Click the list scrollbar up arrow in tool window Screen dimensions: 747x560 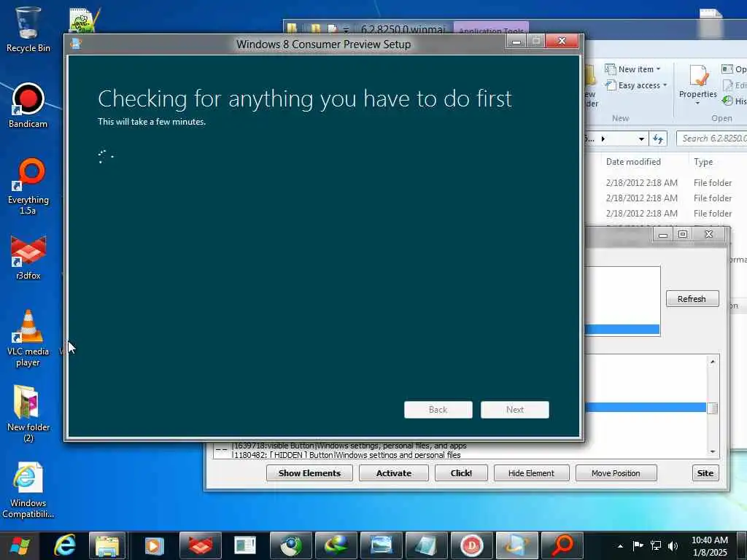[x=713, y=362]
